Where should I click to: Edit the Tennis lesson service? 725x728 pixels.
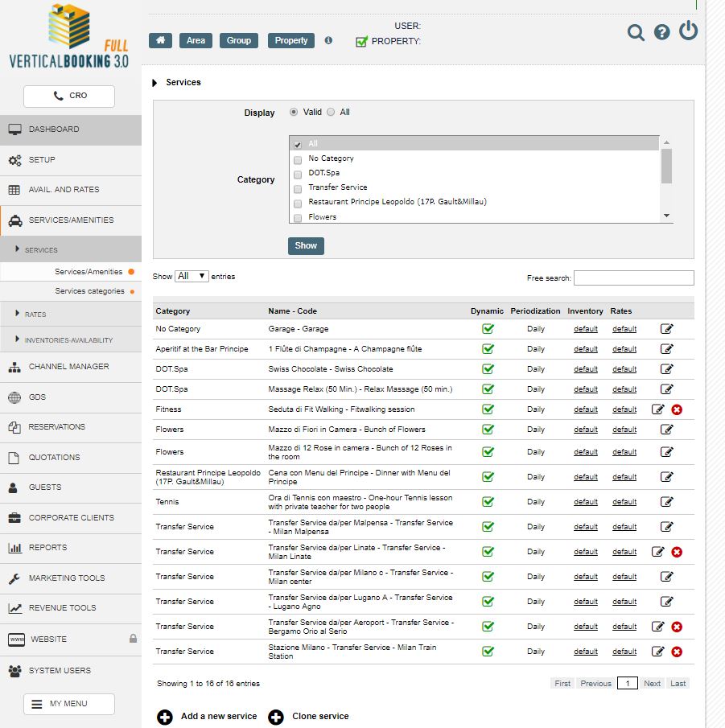[666, 502]
